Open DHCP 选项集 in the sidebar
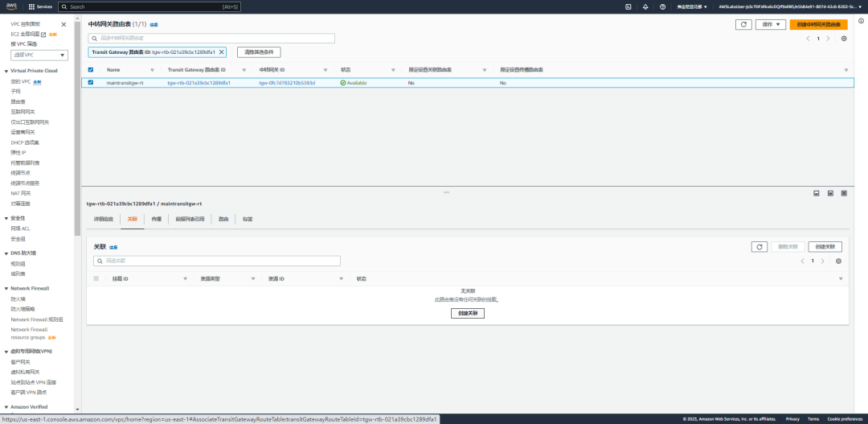Viewport: 868px width, 424px height. (25, 142)
